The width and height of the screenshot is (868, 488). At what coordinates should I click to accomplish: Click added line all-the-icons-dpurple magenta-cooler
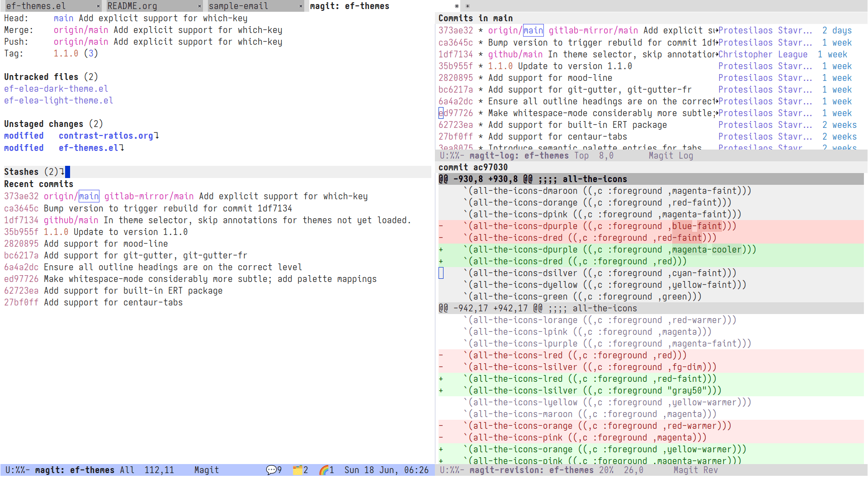tap(651, 249)
